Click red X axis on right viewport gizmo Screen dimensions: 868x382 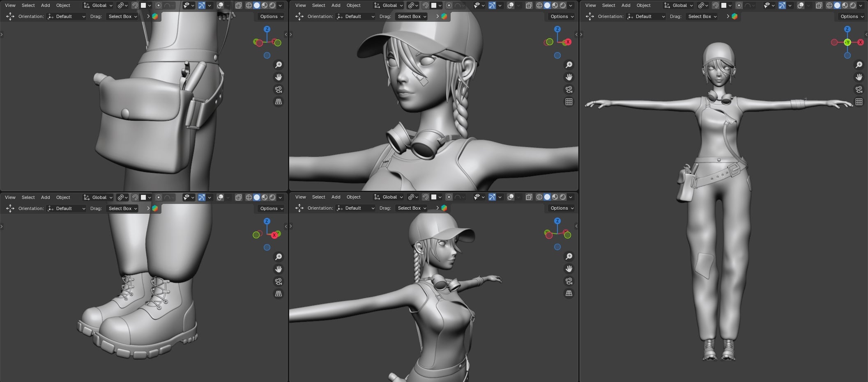point(860,42)
